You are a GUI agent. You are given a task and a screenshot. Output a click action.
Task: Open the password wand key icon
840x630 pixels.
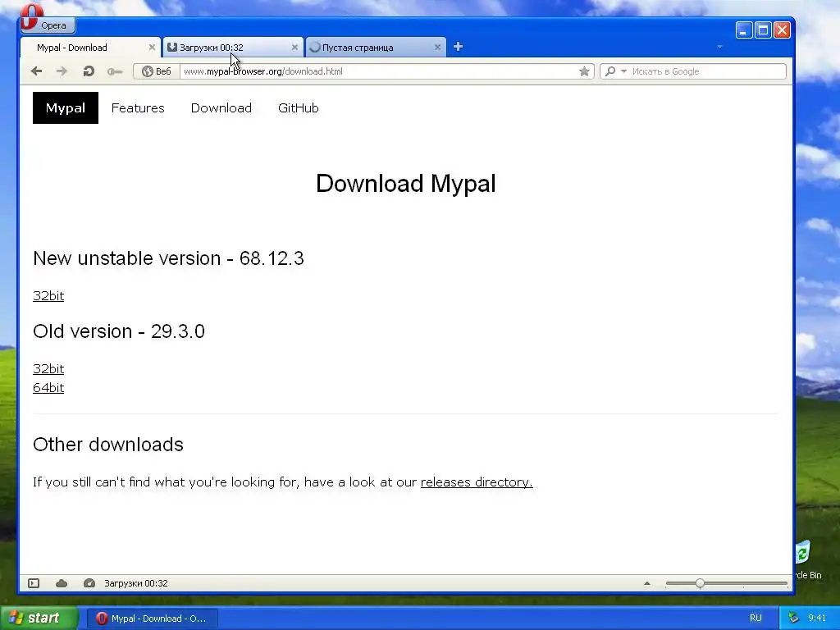coord(114,71)
